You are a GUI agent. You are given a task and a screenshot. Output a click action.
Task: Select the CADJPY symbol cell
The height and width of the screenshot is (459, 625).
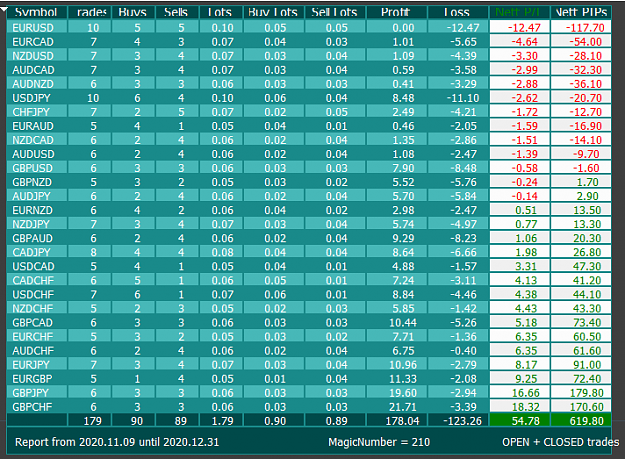click(37, 252)
